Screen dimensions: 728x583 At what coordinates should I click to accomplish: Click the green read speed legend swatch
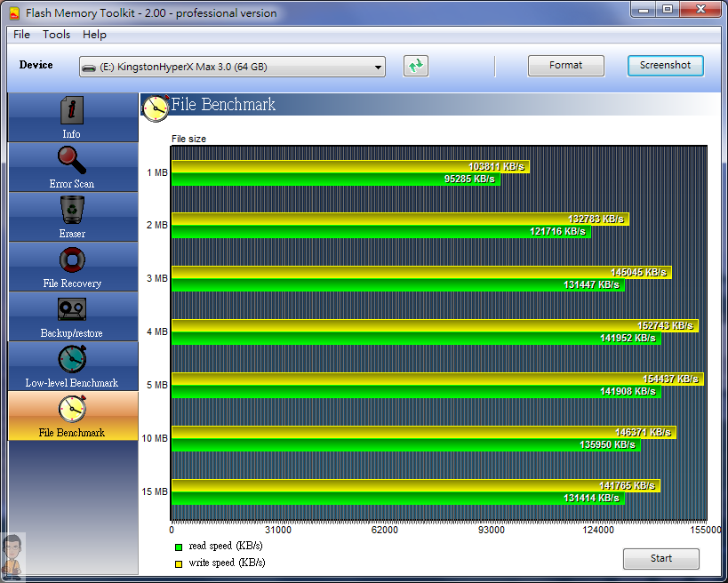click(179, 547)
